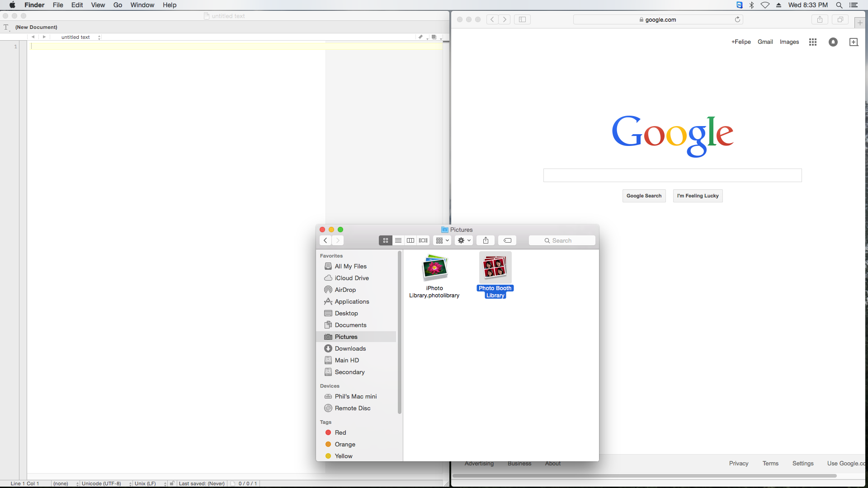The height and width of the screenshot is (488, 868).
Task: Switch Finder to list view
Action: coord(398,240)
